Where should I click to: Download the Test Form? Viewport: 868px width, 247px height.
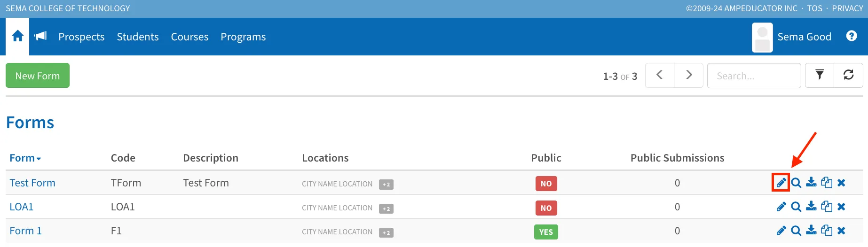click(811, 183)
